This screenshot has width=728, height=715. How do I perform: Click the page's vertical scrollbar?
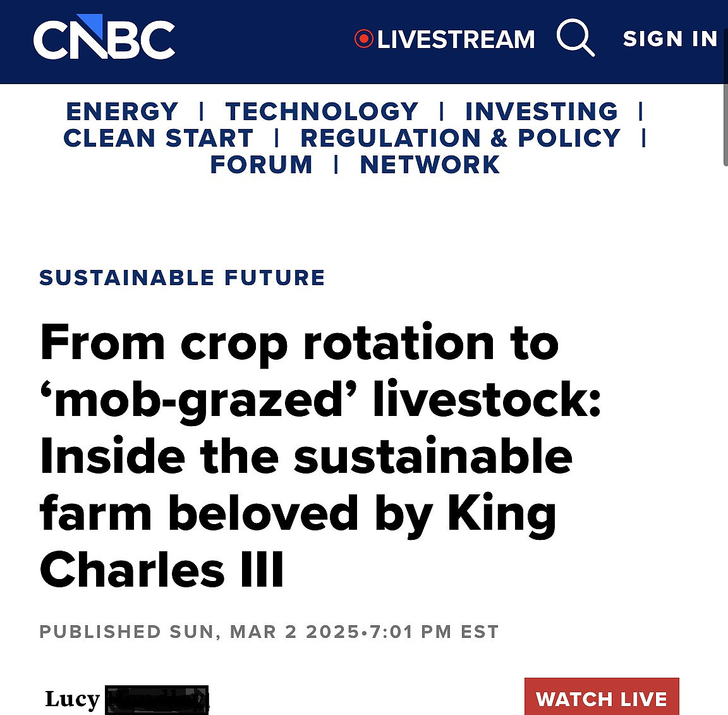point(725,126)
